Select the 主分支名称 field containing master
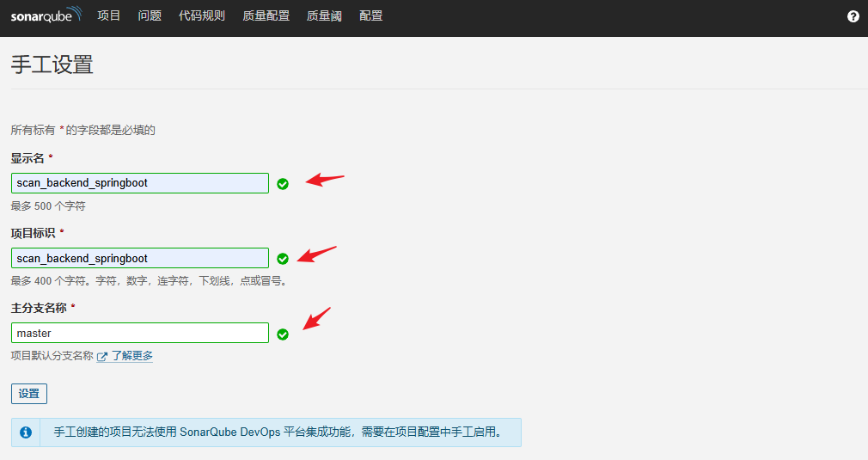868x460 pixels. [140, 333]
